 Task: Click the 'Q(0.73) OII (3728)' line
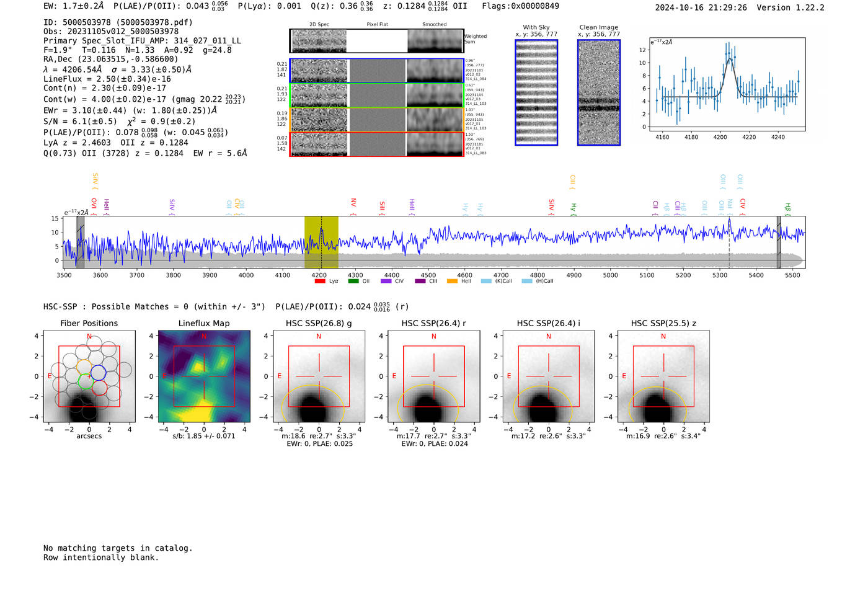[x=145, y=153]
